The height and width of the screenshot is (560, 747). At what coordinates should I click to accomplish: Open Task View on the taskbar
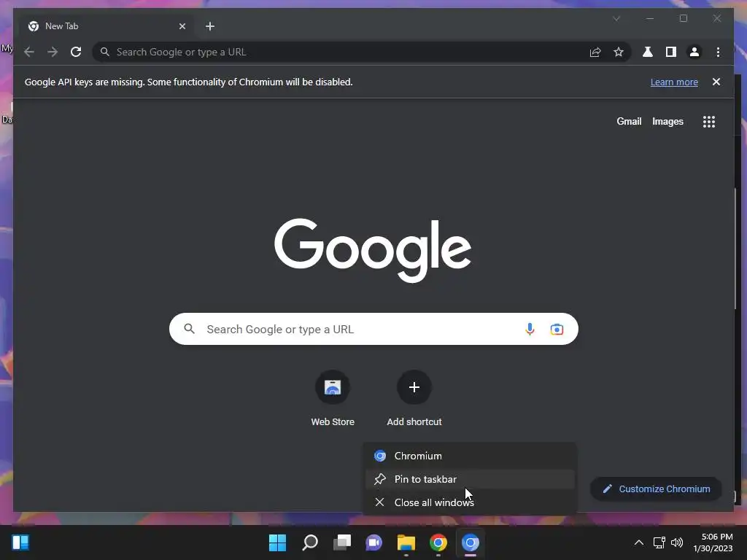pos(342,542)
